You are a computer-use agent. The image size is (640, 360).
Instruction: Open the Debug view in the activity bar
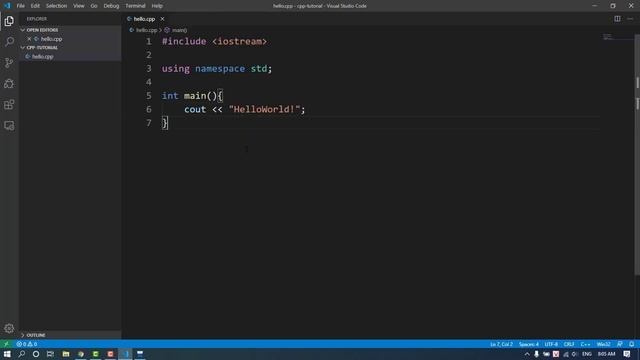coord(9,84)
